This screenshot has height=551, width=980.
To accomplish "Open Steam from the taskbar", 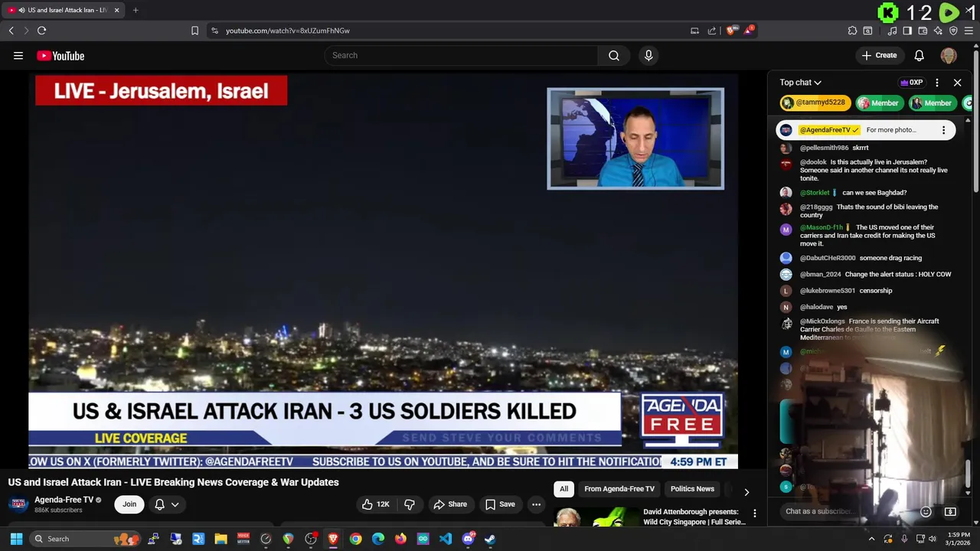I will point(490,539).
